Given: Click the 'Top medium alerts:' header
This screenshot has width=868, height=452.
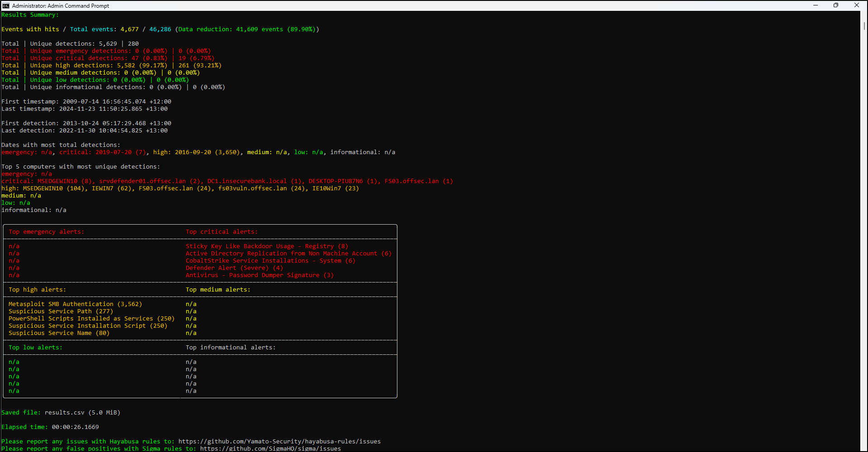Looking at the screenshot, I should pos(218,290).
